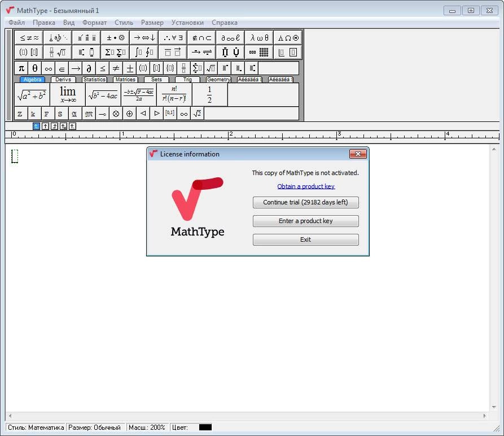Insert curly braces template in small bar
The image size is (504, 436).
(170, 68)
